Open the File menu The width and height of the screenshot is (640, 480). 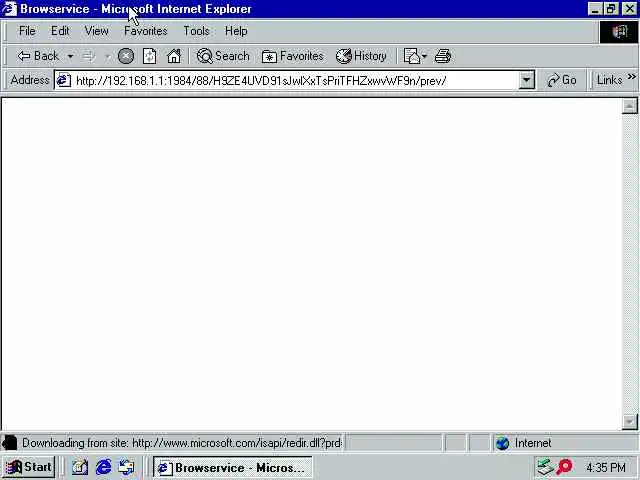pyautogui.click(x=27, y=31)
